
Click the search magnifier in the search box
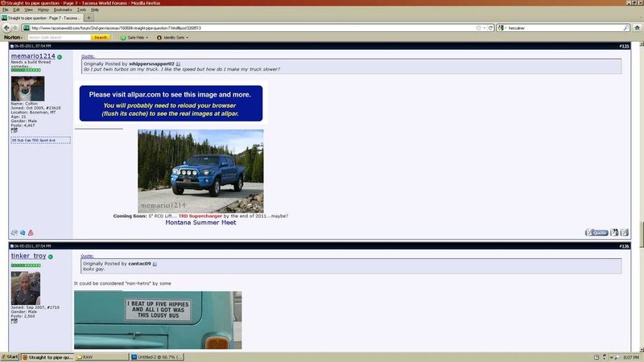click(626, 28)
